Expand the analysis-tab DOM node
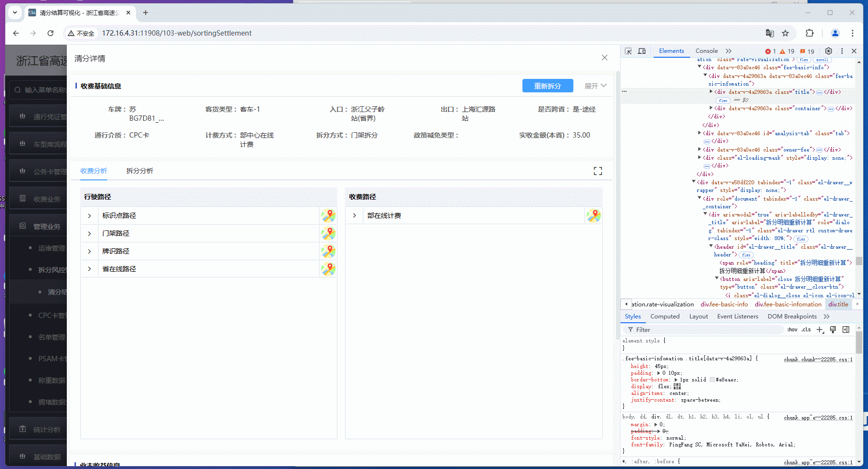 coord(700,133)
